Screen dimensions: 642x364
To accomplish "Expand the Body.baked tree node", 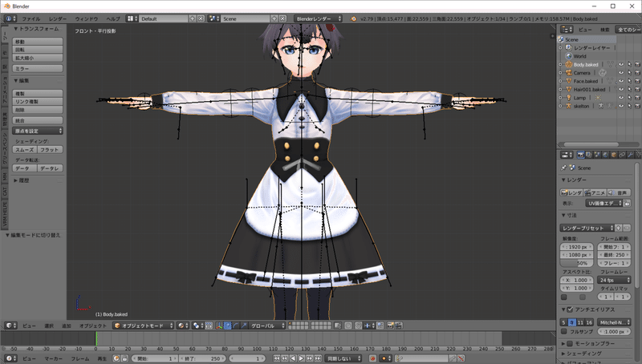I will (x=560, y=65).
